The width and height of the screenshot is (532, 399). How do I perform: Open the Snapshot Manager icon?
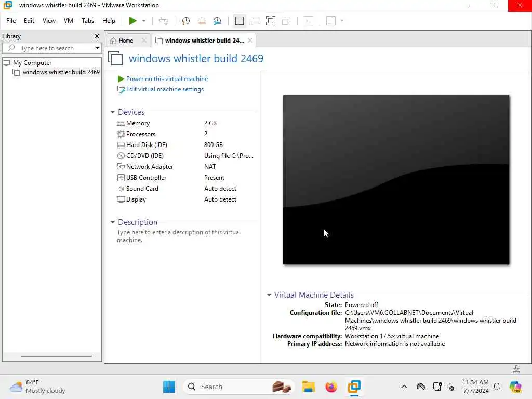point(217,21)
